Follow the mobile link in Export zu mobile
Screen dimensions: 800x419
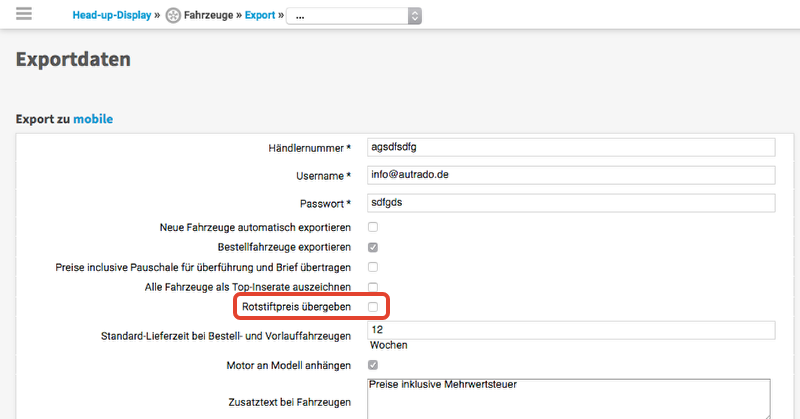click(x=93, y=119)
